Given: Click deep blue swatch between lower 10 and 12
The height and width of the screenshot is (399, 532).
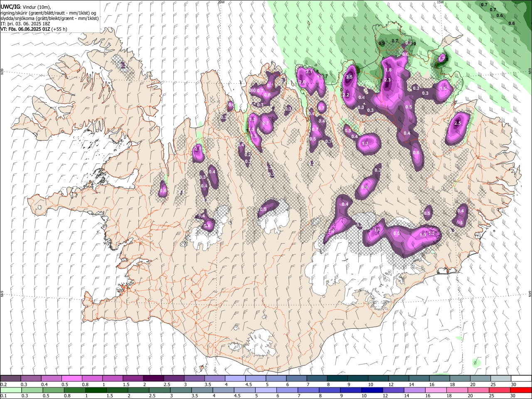Looking at the screenshot, I should coord(372,390).
